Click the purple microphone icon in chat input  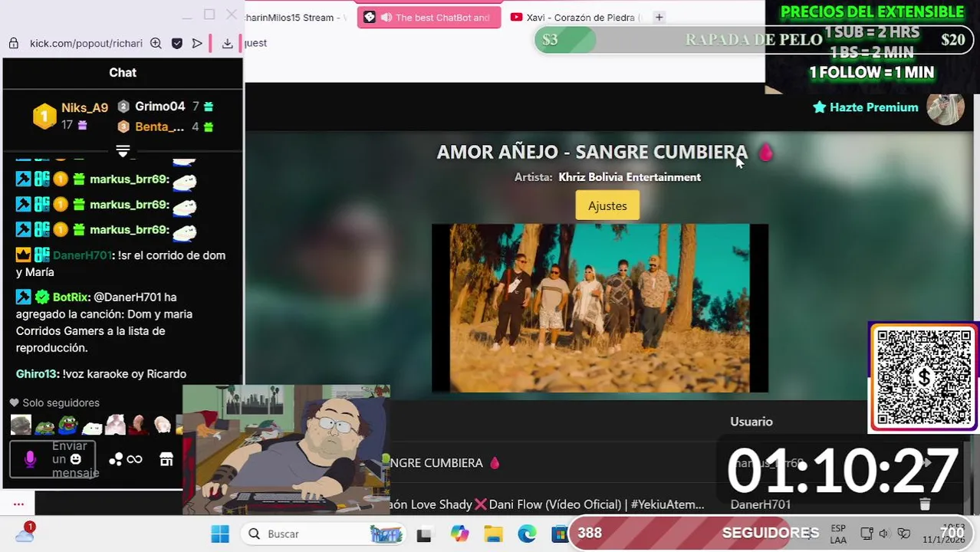point(30,459)
